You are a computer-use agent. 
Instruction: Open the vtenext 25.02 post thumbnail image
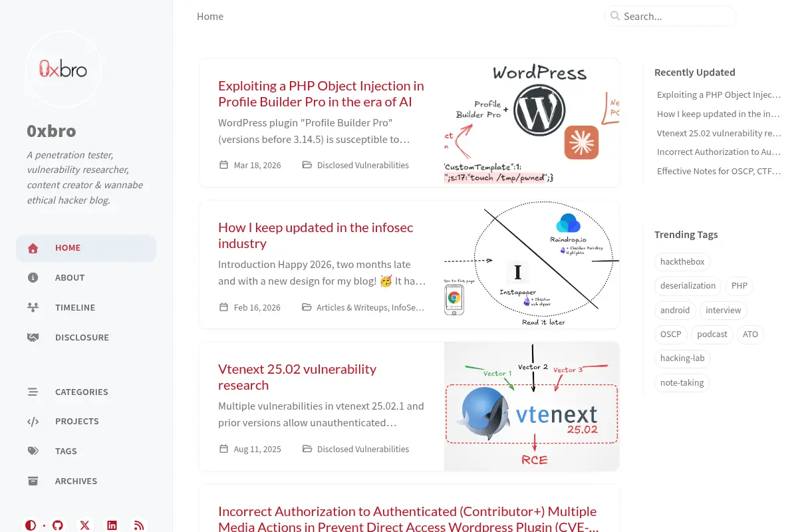(x=532, y=406)
